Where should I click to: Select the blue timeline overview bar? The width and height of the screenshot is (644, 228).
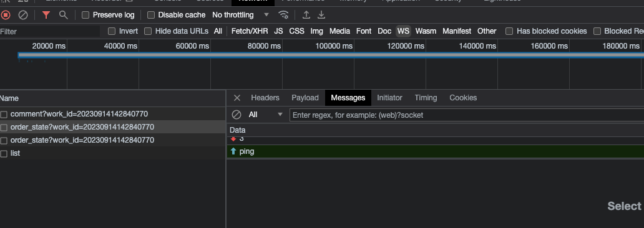[x=331, y=55]
